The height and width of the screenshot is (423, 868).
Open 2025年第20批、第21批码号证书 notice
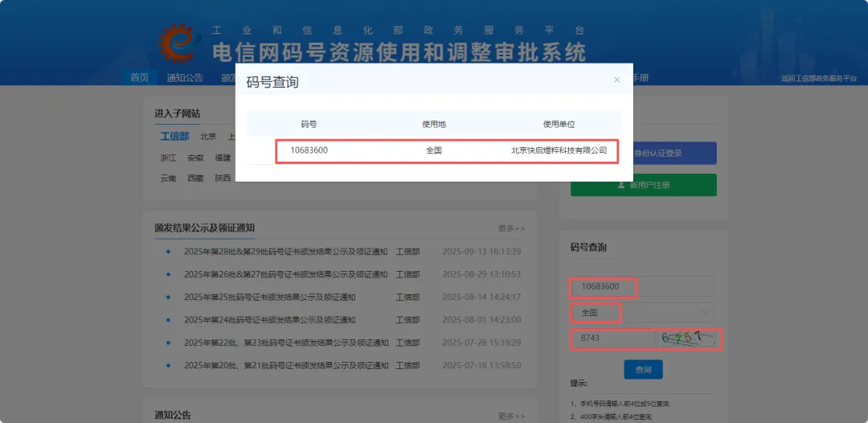pyautogui.click(x=286, y=365)
